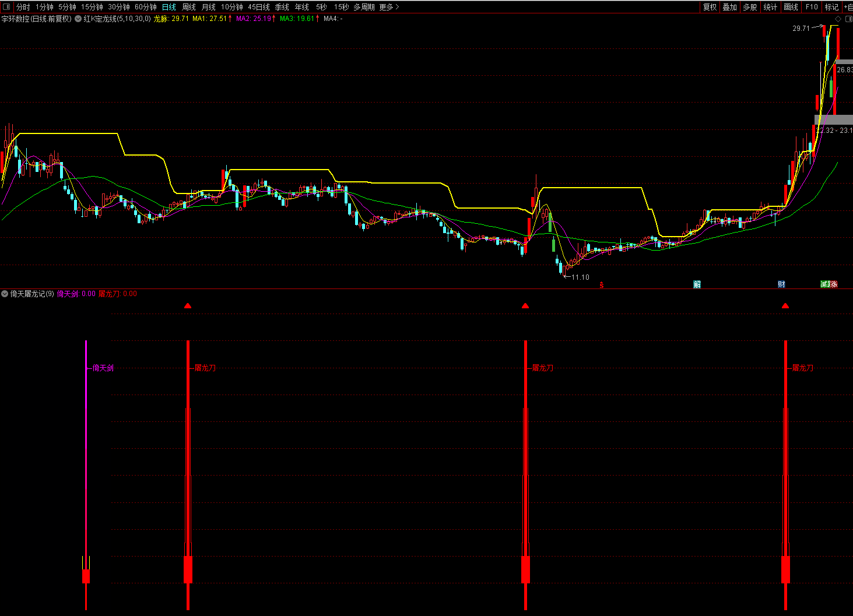Click the 叠加 overlay button
Screen dimensions: 853x616
729,7
